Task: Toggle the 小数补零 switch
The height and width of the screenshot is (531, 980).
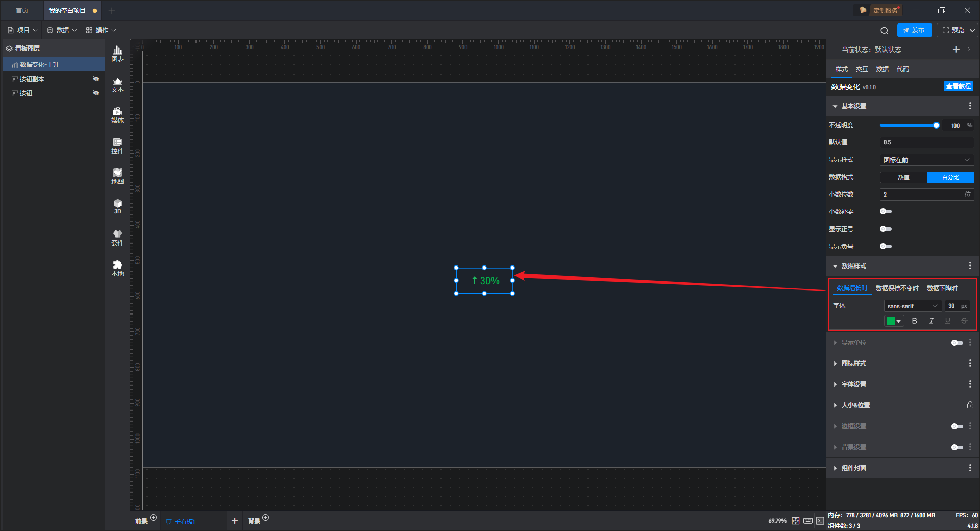Action: 886,211
